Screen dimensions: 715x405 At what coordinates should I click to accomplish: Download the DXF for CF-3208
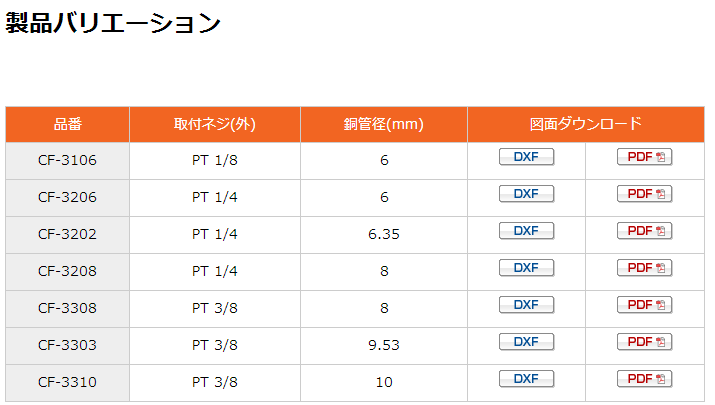[x=526, y=268]
